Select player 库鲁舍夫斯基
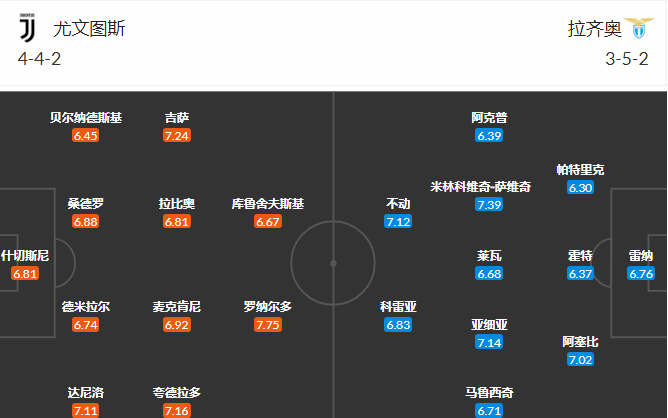668x418 pixels. tap(267, 204)
